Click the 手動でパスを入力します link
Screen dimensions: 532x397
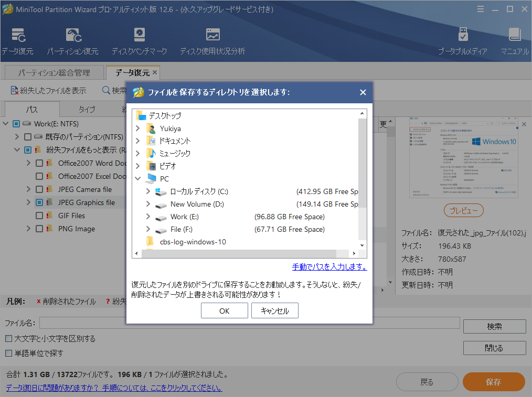tap(329, 267)
